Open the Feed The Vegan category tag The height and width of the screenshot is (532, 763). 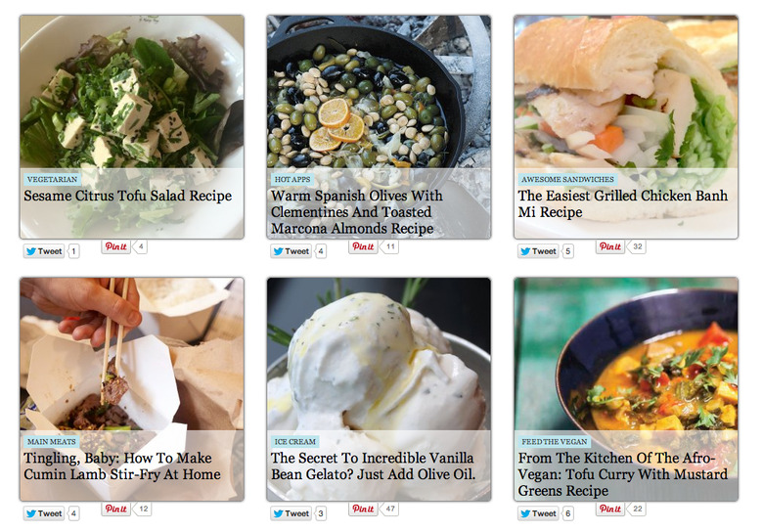tap(555, 442)
